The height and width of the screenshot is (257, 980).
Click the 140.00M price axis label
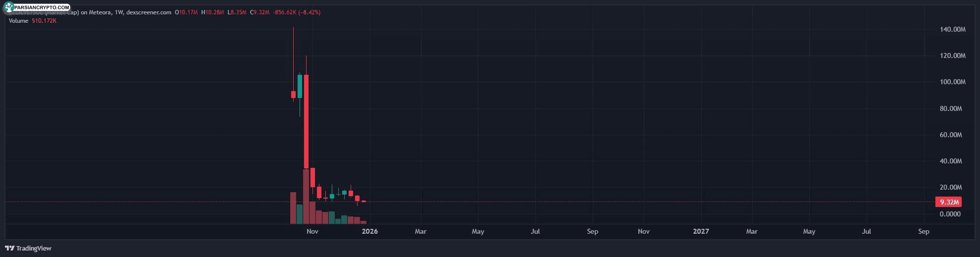(952, 29)
